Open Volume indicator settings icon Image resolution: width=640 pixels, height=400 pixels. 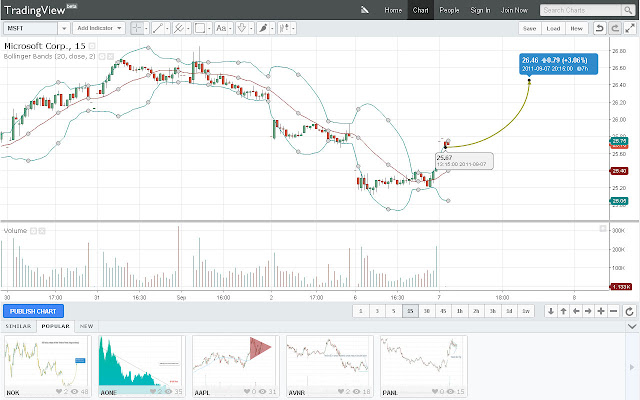point(33,231)
